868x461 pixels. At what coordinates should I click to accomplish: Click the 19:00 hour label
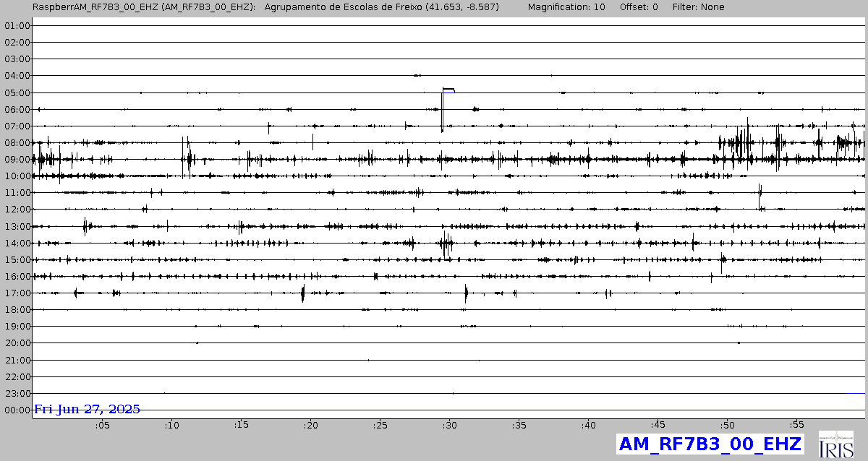point(17,327)
